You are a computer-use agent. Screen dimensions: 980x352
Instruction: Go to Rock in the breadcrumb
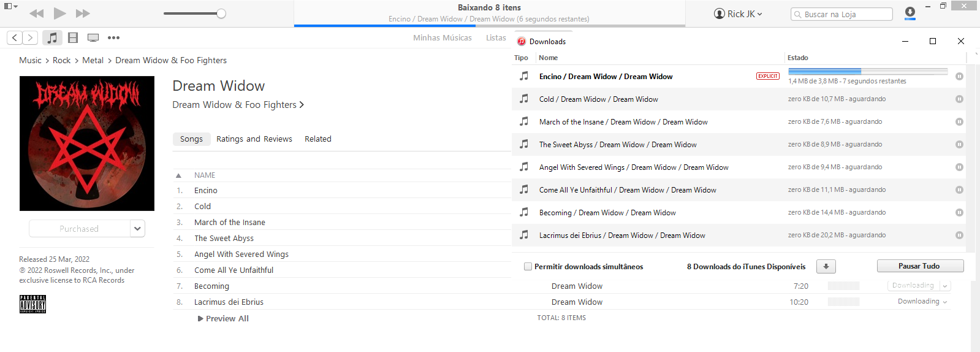coord(61,60)
